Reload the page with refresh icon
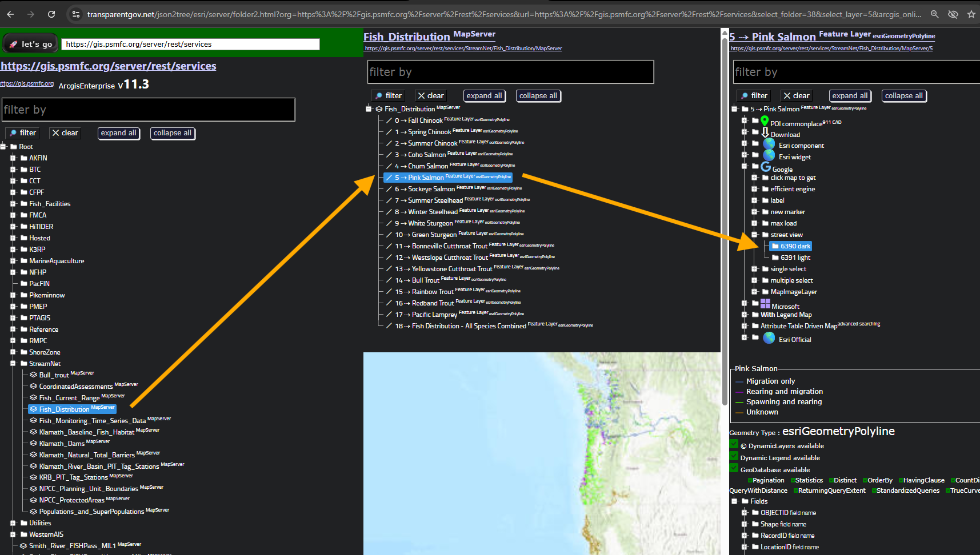The image size is (980, 555). (x=51, y=14)
